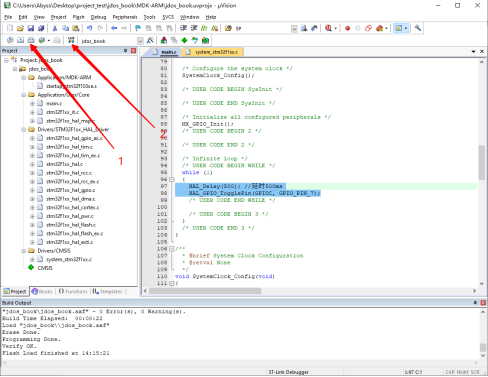Switch to the Functions panel tab
488x377 pixels.
73,291
